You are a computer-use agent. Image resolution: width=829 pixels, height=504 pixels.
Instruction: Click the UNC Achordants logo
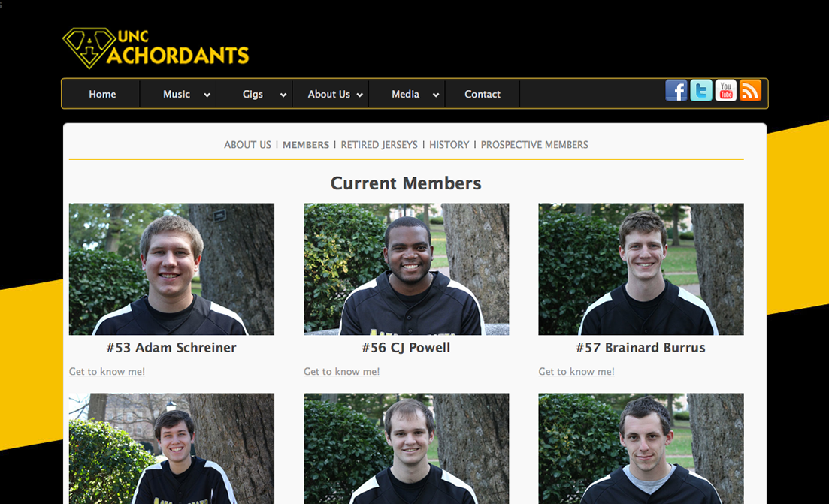pos(156,48)
